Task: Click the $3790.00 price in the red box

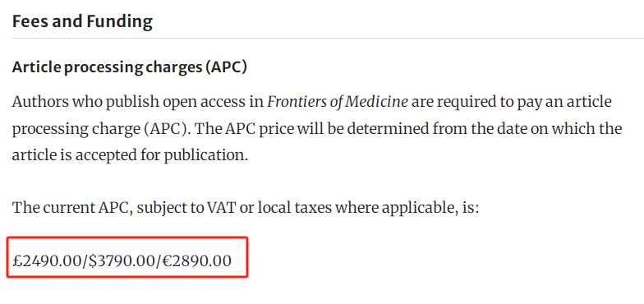Action: click(123, 260)
